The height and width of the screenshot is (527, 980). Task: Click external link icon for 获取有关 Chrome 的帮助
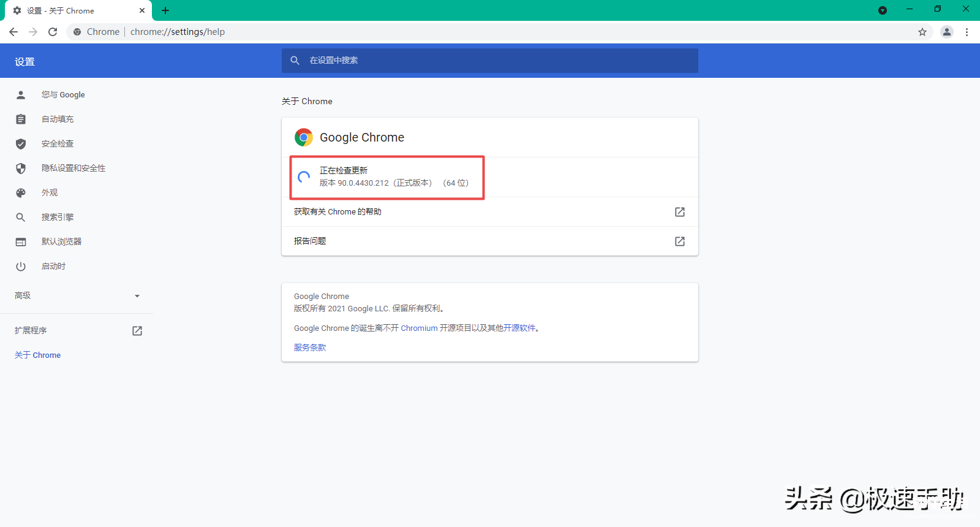coord(680,212)
